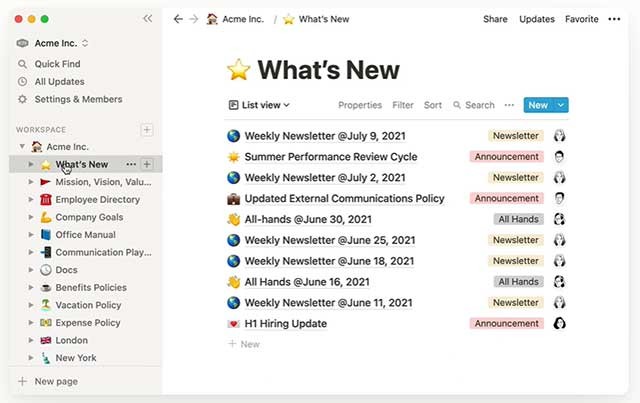Open the three-dots menu on What's New sidebar item
Viewport: 640px width, 403px height.
[131, 164]
